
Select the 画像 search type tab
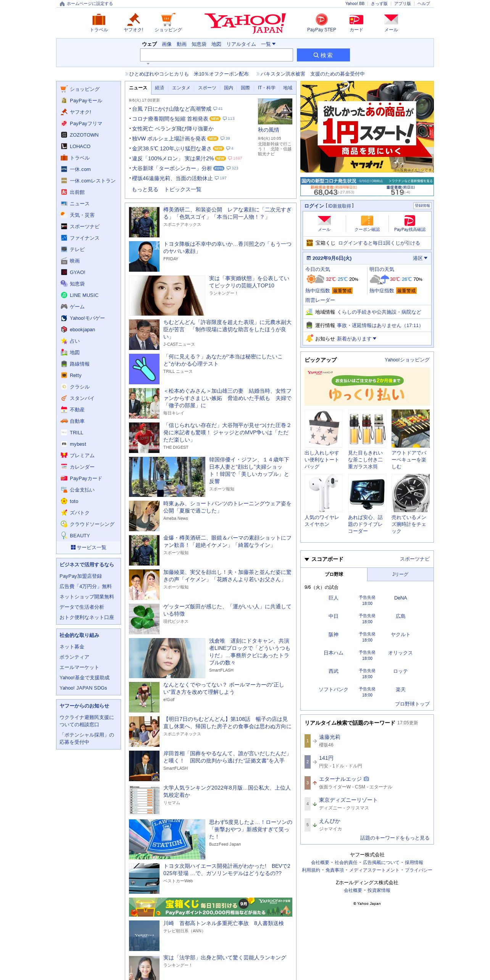(167, 44)
